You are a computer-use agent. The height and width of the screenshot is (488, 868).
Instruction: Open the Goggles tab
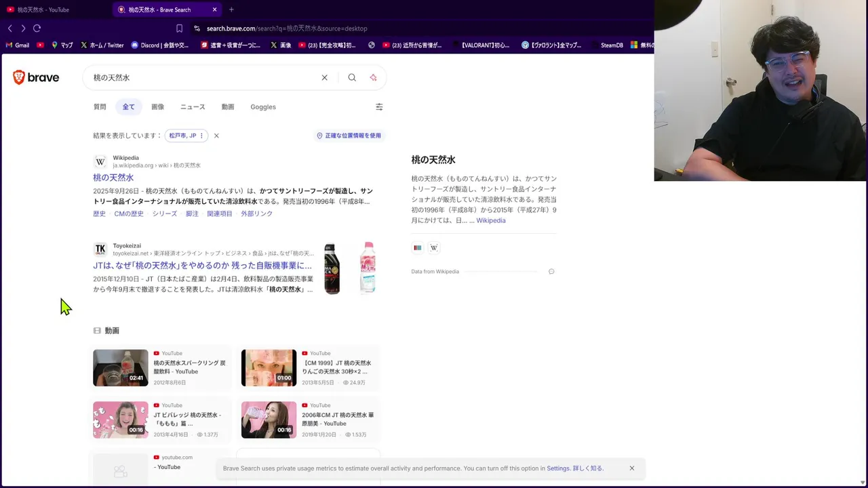click(263, 106)
